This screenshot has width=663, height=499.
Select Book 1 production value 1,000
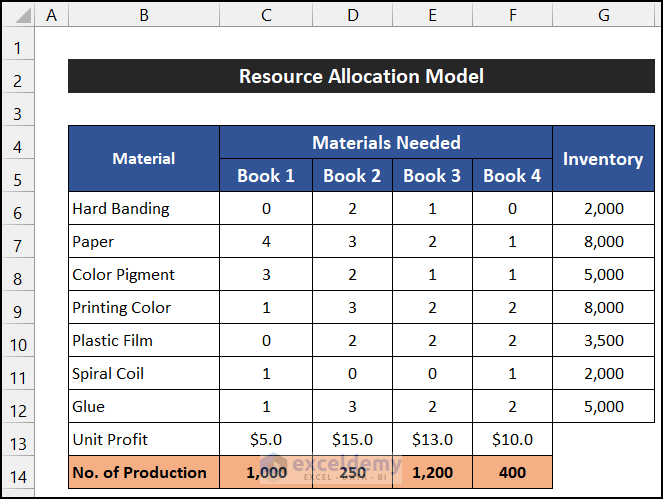[266, 472]
